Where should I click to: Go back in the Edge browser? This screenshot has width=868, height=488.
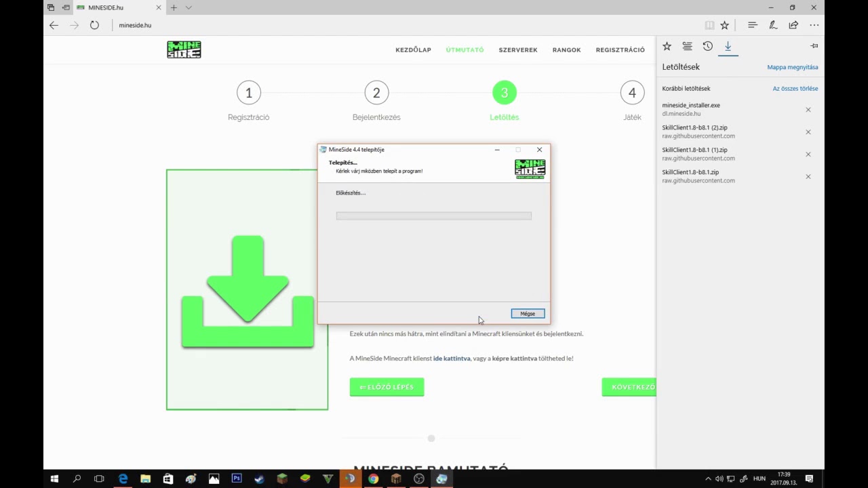point(54,25)
